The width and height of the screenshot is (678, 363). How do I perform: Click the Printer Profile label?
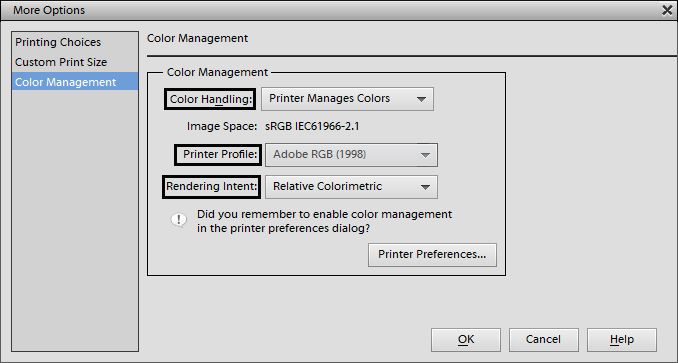coord(218,155)
